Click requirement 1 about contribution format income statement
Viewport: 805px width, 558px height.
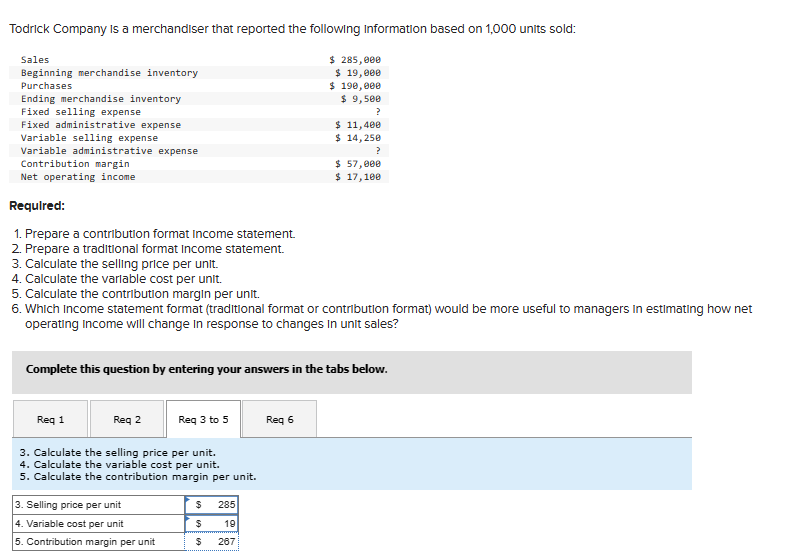[154, 234]
